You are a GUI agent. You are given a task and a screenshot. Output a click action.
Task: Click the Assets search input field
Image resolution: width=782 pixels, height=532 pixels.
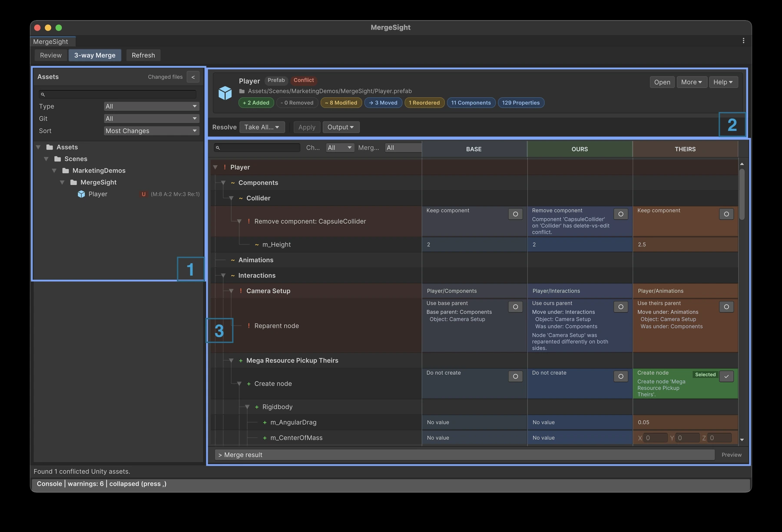[x=117, y=94]
